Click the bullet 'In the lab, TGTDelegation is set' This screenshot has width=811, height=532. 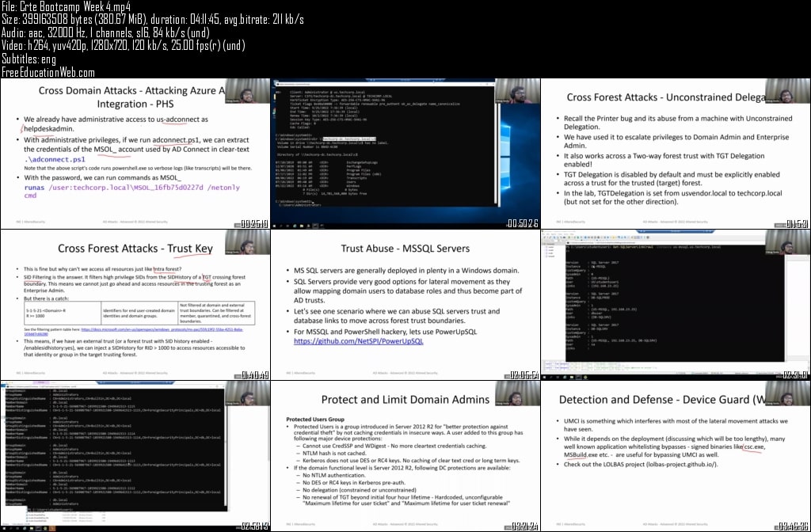pyautogui.click(x=672, y=197)
